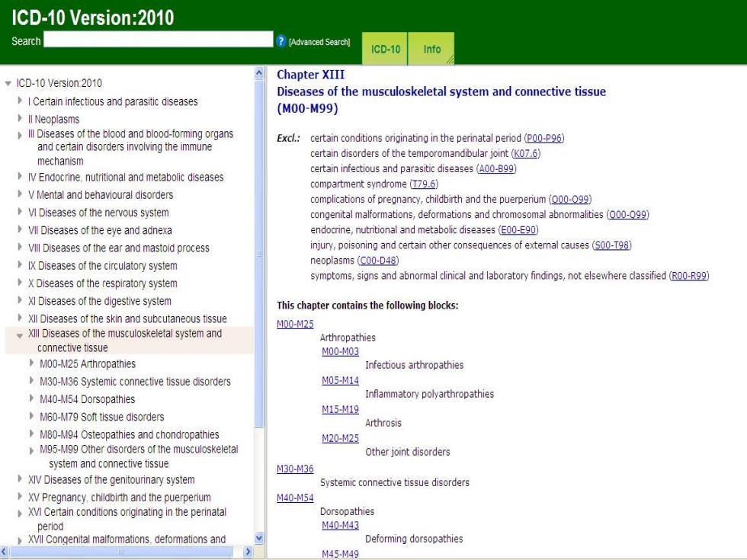
Task: Click the tree panel scroll up arrow
Action: click(x=258, y=73)
